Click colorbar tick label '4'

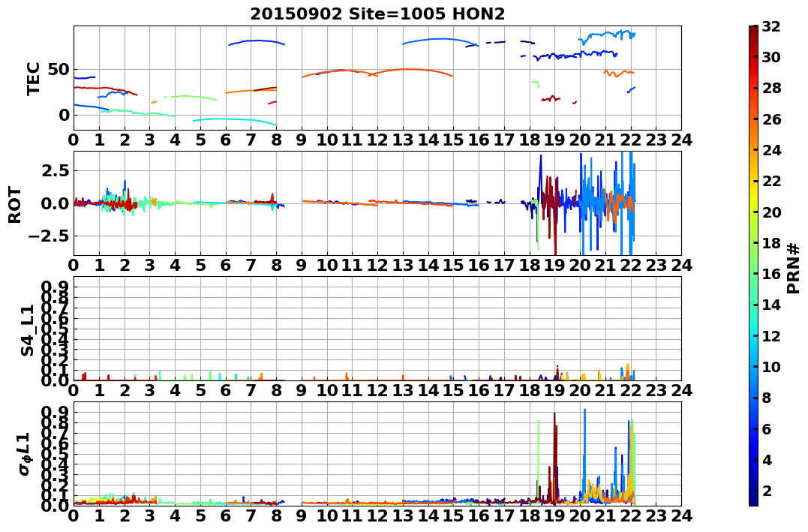(x=767, y=459)
